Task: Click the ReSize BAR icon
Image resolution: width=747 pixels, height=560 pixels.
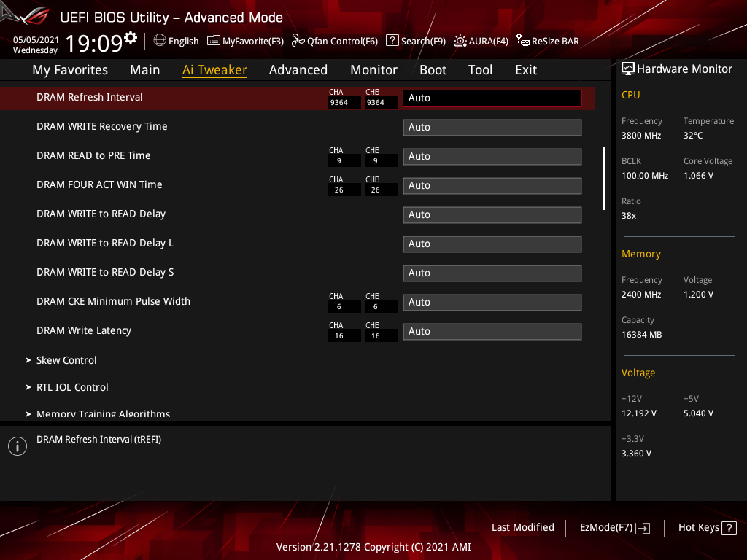Action: tap(522, 41)
